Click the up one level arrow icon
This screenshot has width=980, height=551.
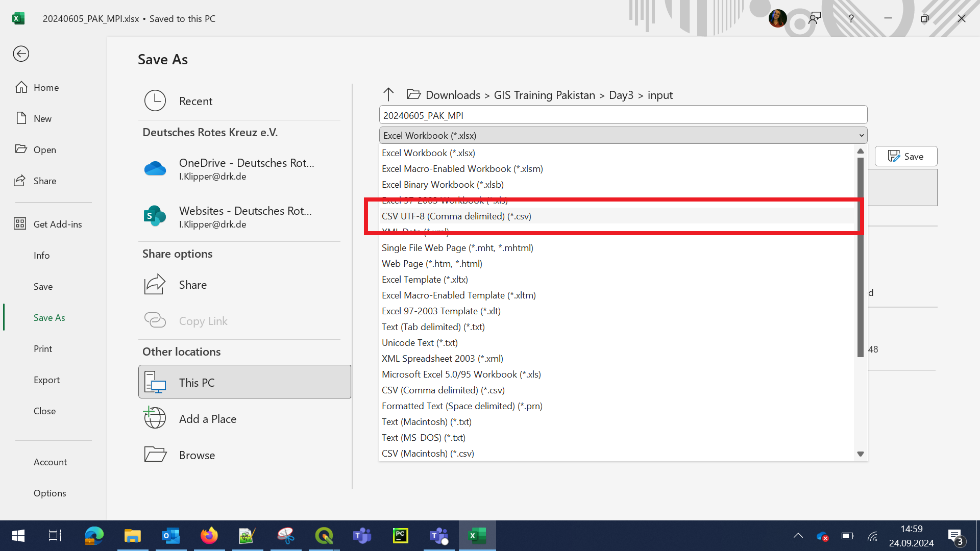click(x=388, y=94)
